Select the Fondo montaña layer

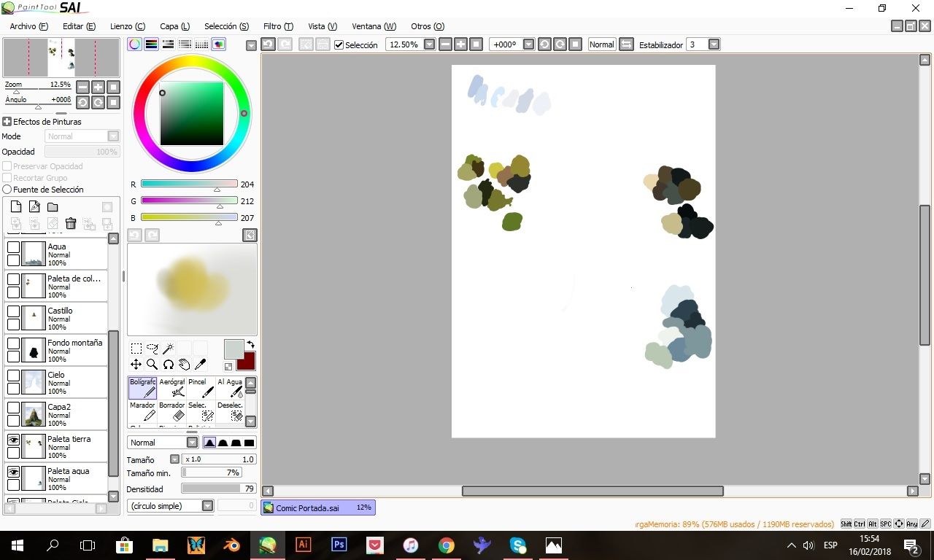57,350
